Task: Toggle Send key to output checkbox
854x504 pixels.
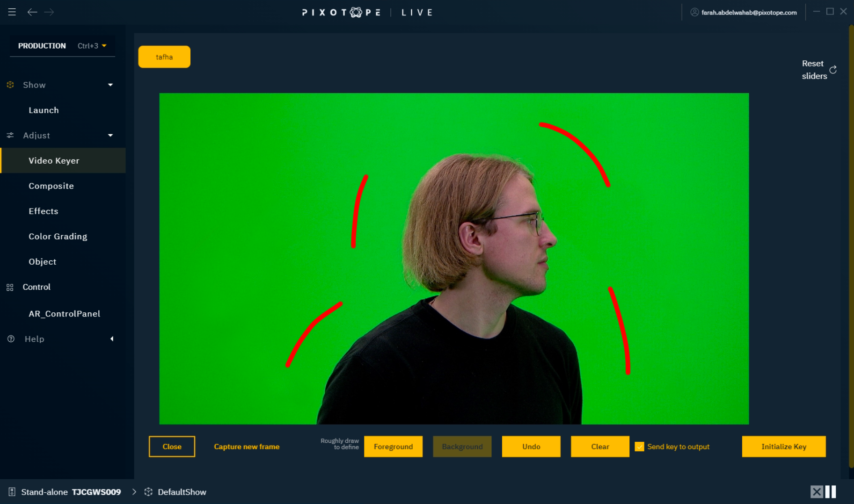Action: 639,446
